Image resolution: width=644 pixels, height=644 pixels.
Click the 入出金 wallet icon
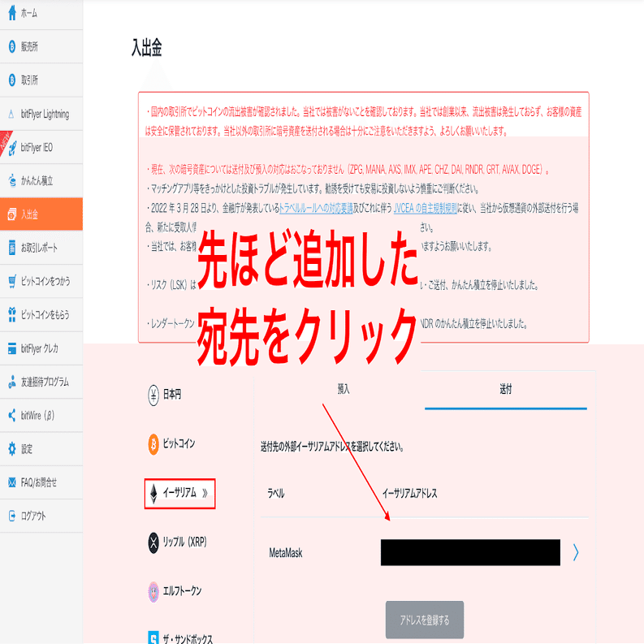(12, 214)
